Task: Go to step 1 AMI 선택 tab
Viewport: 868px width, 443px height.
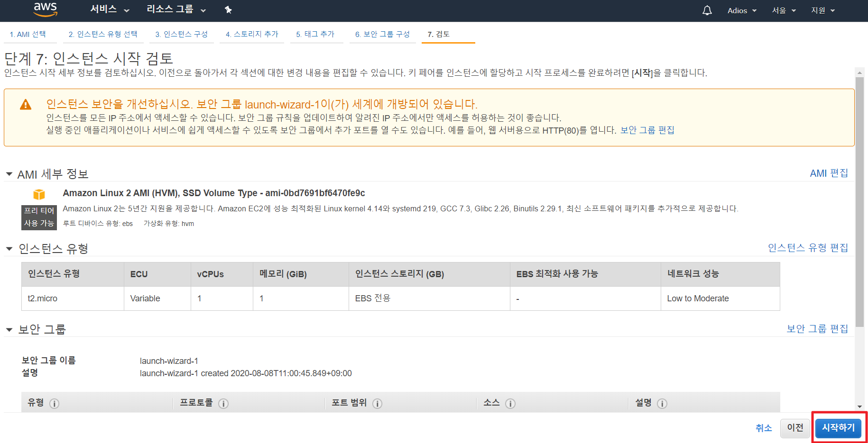Action: (x=28, y=34)
